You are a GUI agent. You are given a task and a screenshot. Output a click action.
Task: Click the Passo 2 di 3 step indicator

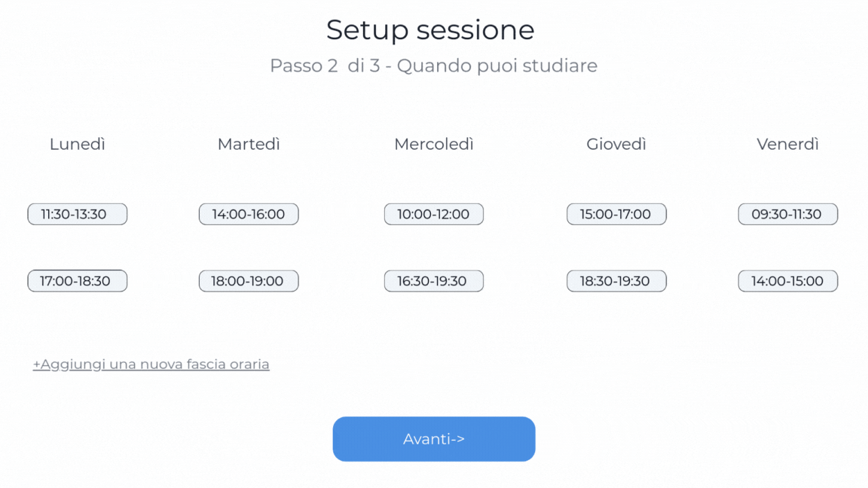(x=325, y=66)
